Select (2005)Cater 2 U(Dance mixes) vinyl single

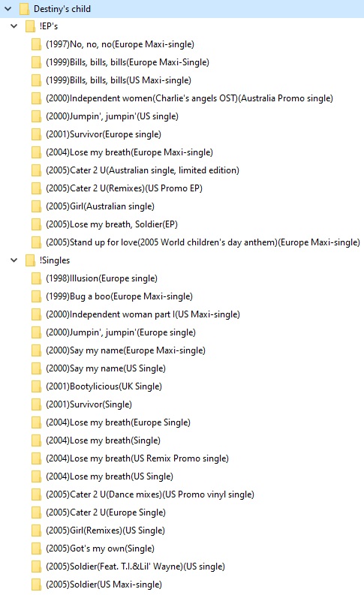tap(150, 494)
